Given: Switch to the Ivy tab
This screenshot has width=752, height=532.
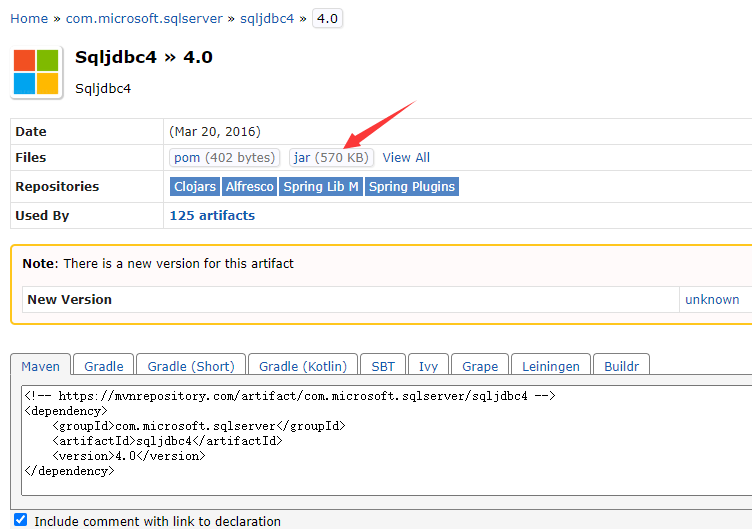Looking at the screenshot, I should (428, 366).
